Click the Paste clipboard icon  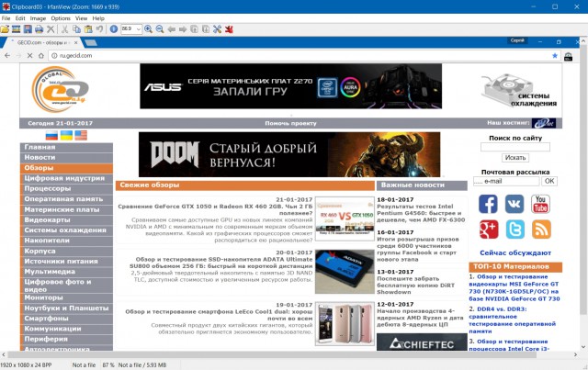(88, 29)
